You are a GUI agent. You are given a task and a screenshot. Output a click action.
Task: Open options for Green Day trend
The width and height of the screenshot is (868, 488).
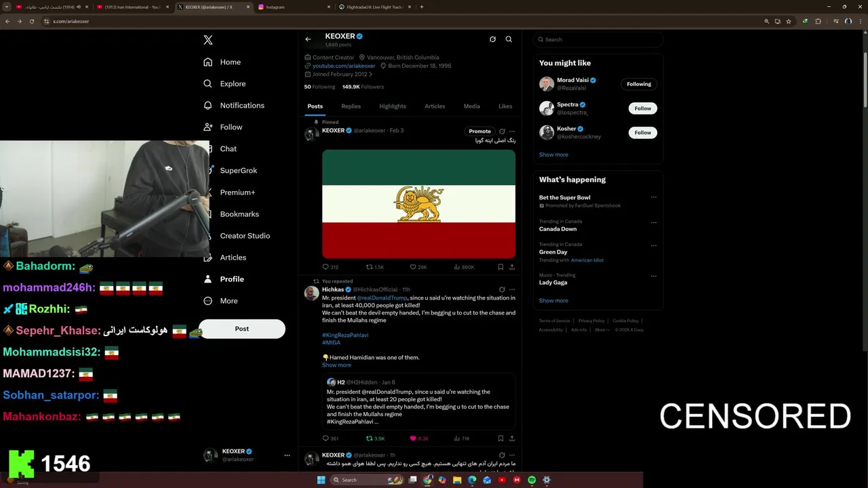[654, 245]
